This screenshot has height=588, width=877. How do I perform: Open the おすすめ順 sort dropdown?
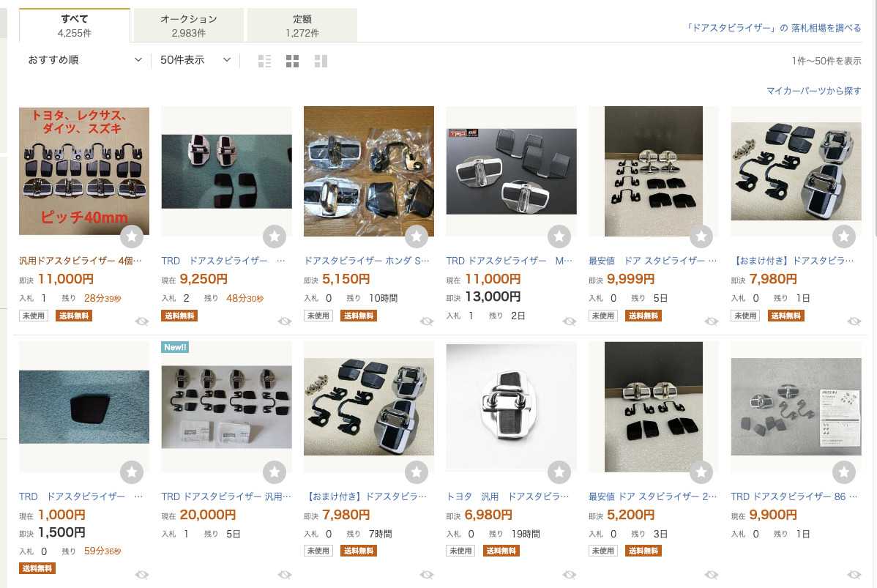point(85,60)
